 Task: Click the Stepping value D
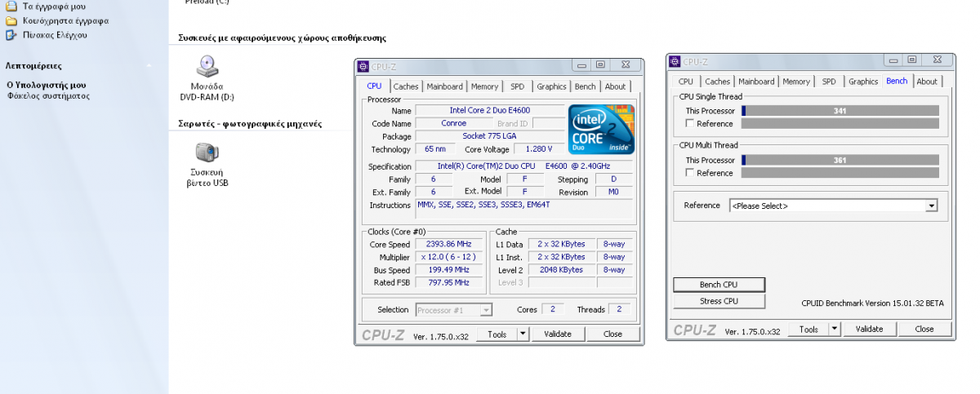point(613,179)
